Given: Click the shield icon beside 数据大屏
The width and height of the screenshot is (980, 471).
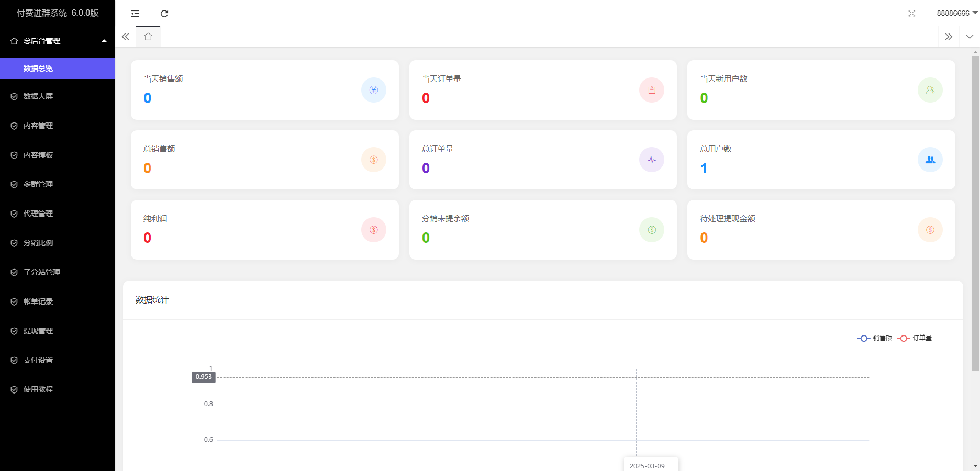Looking at the screenshot, I should tap(14, 96).
